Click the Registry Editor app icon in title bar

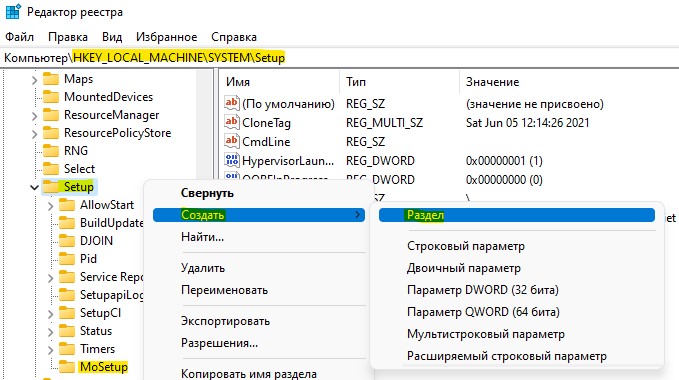[x=13, y=12]
